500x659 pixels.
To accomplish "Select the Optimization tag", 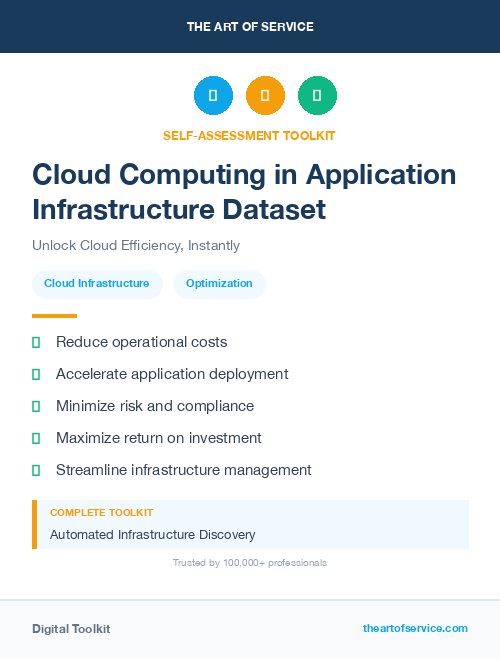I will pyautogui.click(x=220, y=284).
